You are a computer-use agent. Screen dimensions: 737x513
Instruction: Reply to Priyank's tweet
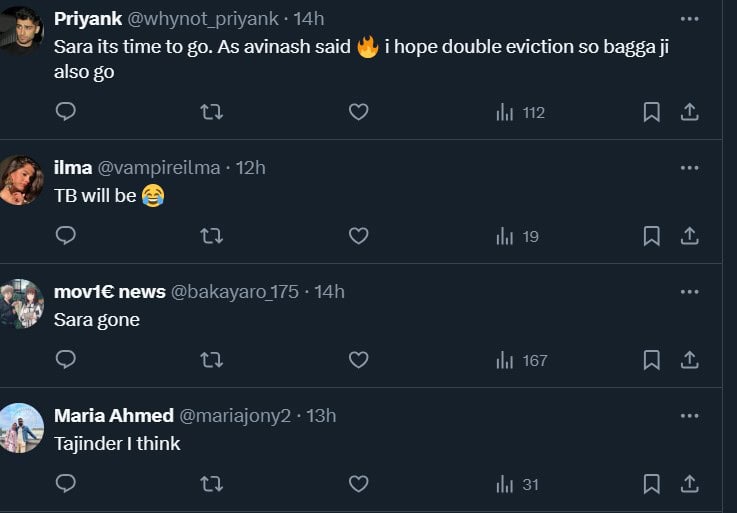(66, 112)
